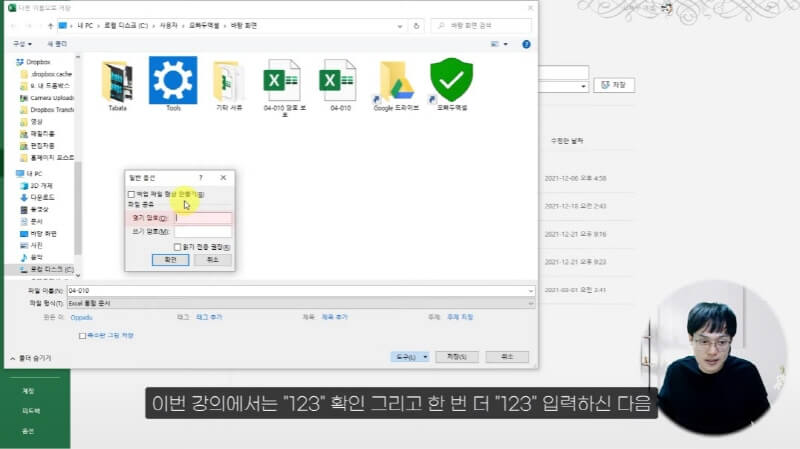Image resolution: width=800 pixels, height=449 pixels.
Task: Click the Oppadu author link
Action: (82, 317)
